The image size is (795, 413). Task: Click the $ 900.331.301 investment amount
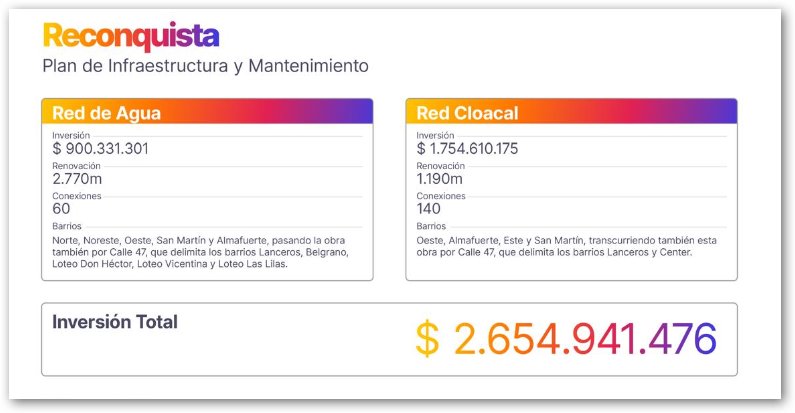[100, 149]
